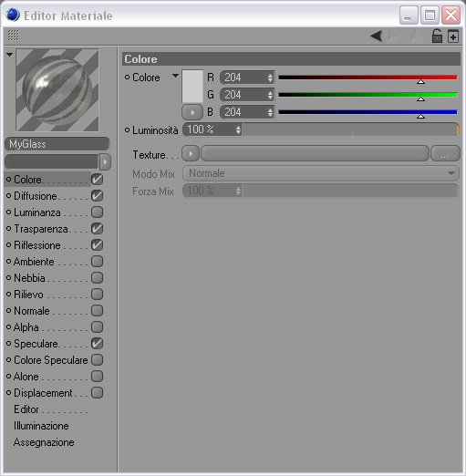The width and height of the screenshot is (466, 476).
Task: Click the circle marker beside Colore parameter
Action: click(x=127, y=78)
